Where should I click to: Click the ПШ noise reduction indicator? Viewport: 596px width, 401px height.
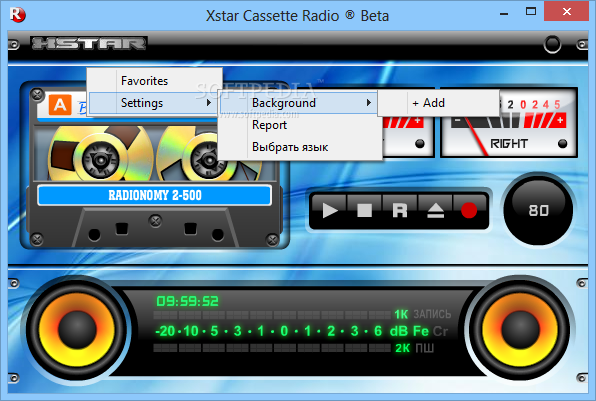pyautogui.click(x=424, y=348)
